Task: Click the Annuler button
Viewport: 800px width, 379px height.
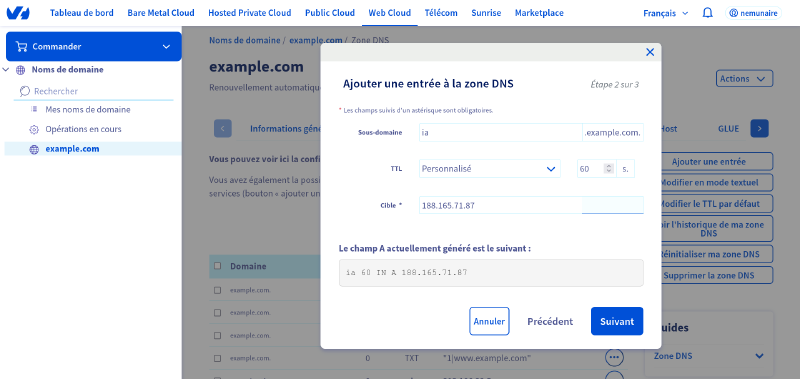Action: pyautogui.click(x=489, y=321)
